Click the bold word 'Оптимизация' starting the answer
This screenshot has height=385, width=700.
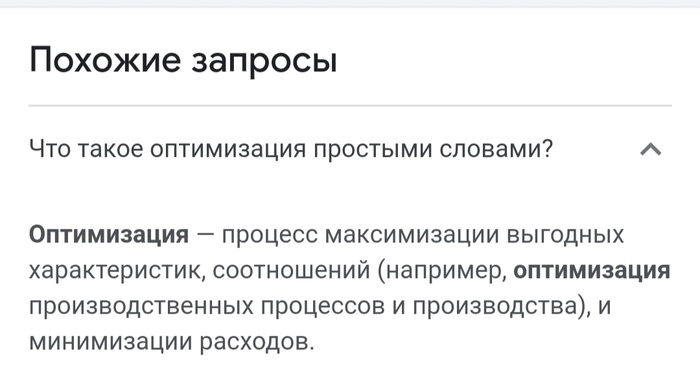point(109,234)
